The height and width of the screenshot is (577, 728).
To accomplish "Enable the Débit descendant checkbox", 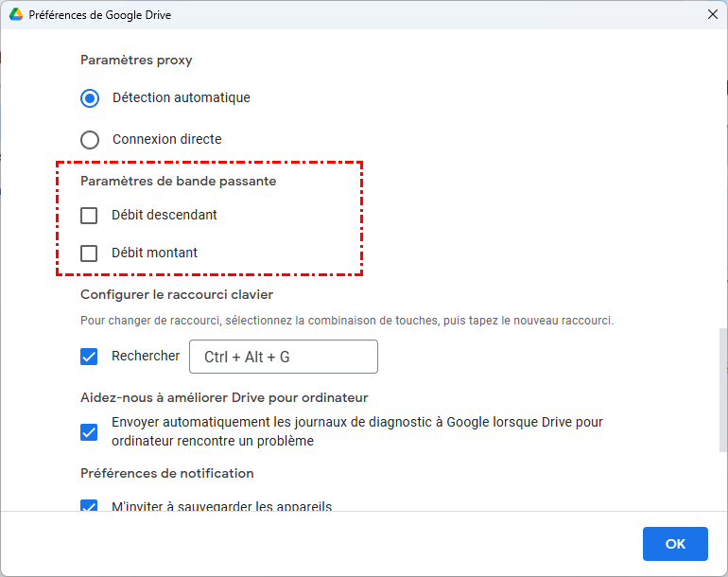I will [89, 216].
